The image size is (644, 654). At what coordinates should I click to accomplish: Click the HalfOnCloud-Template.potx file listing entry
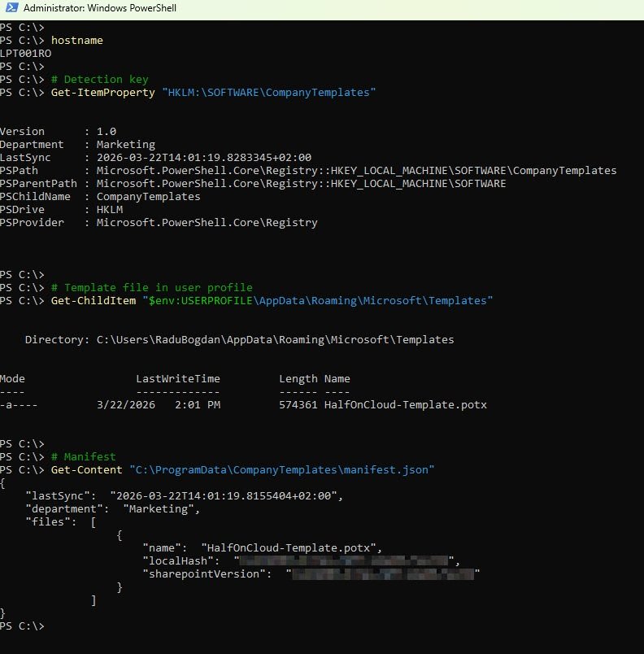[x=405, y=404]
